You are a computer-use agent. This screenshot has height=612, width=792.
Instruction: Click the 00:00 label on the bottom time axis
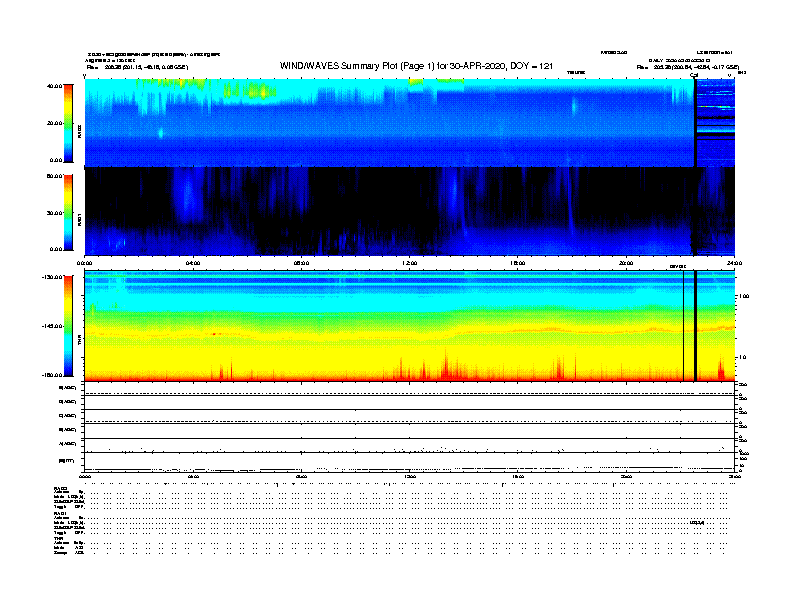[x=85, y=477]
